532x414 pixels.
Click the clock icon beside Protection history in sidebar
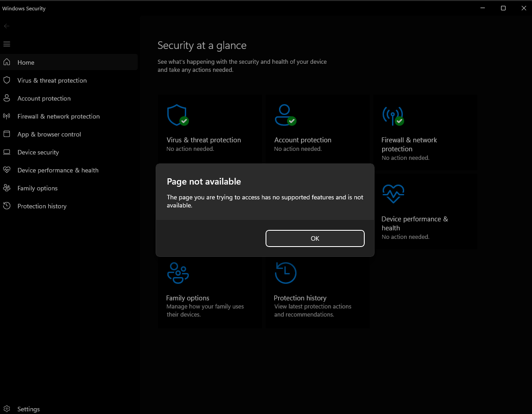[7, 206]
